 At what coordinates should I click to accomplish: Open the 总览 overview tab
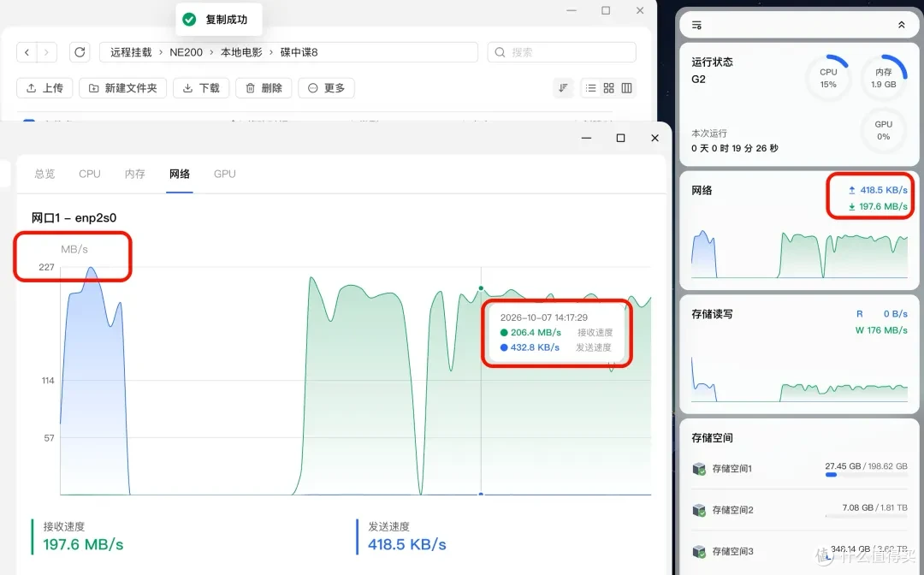coord(44,174)
